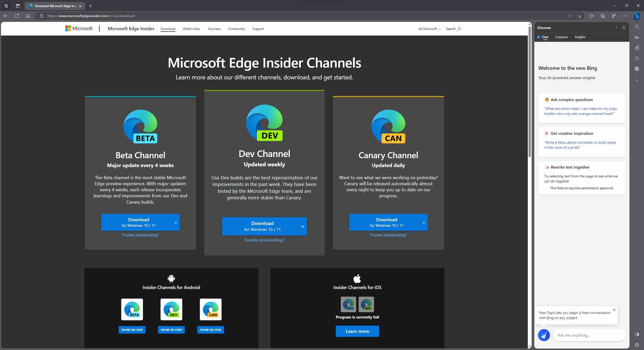The width and height of the screenshot is (644, 350).
Task: Open the sidebar Search icon
Action: click(x=637, y=26)
